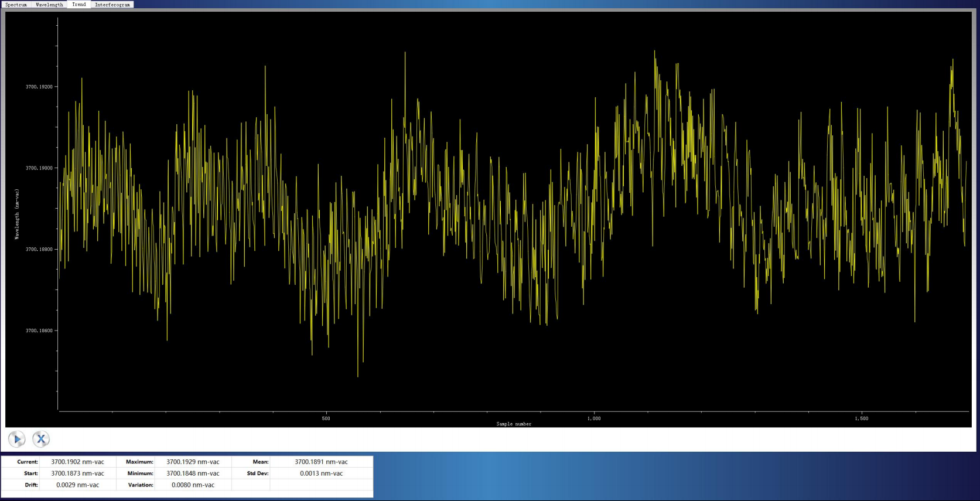Click the Current wavelength value 3700.1902

tap(77, 462)
